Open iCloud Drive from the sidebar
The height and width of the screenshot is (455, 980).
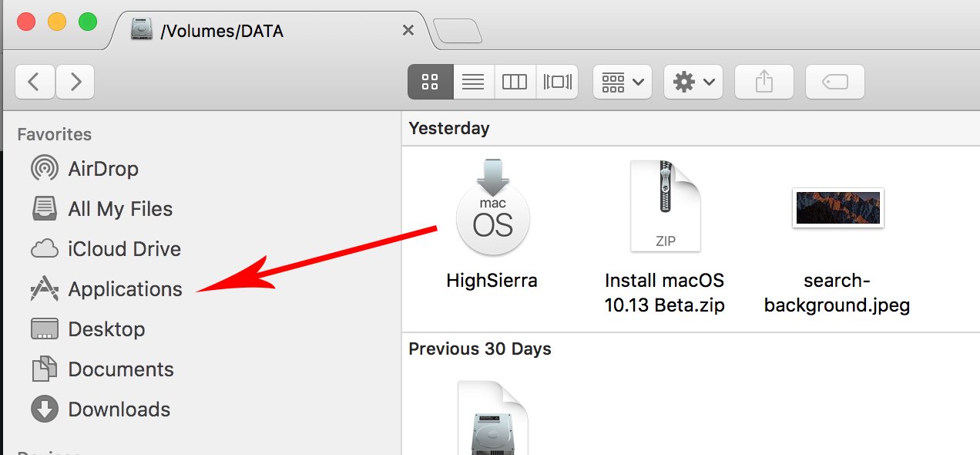click(x=123, y=248)
